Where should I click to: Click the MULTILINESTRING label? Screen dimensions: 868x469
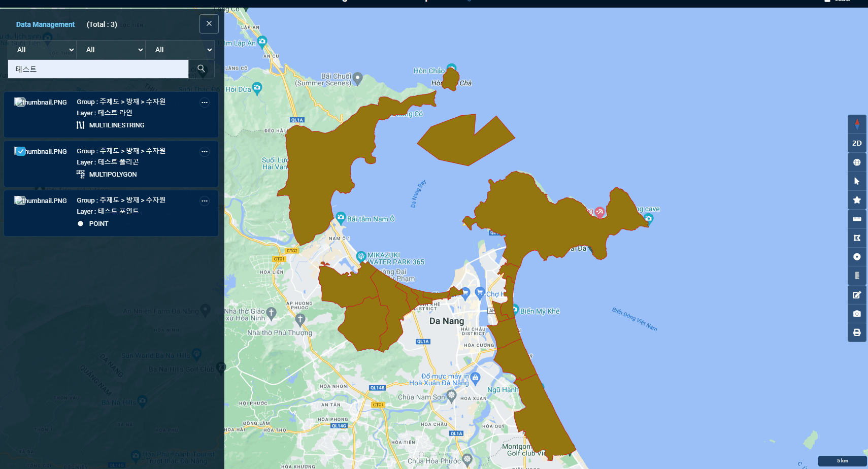pos(117,125)
